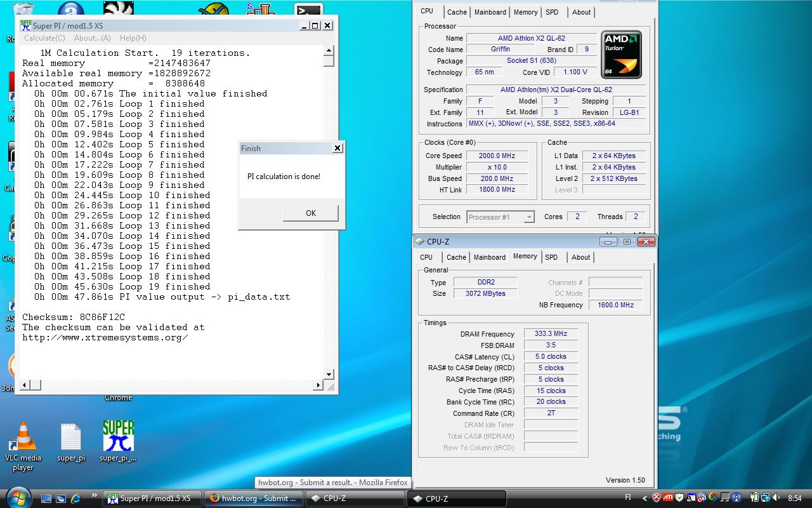
Task: Click the pressed active CPU-Z taskbar button
Action: tap(457, 498)
